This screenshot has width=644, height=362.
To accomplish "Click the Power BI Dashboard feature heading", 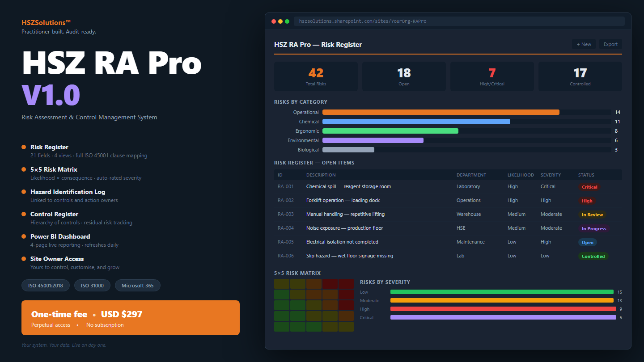I will coord(60,236).
